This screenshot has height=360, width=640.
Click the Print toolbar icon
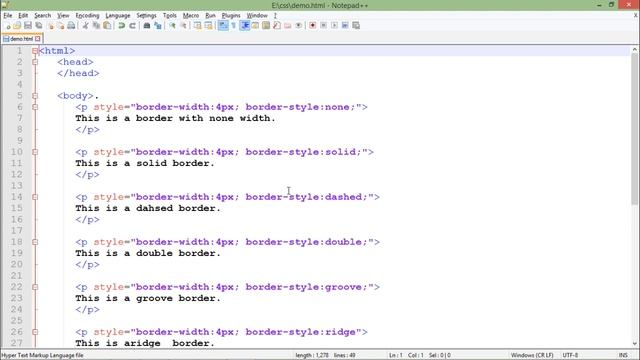pyautogui.click(x=71, y=25)
